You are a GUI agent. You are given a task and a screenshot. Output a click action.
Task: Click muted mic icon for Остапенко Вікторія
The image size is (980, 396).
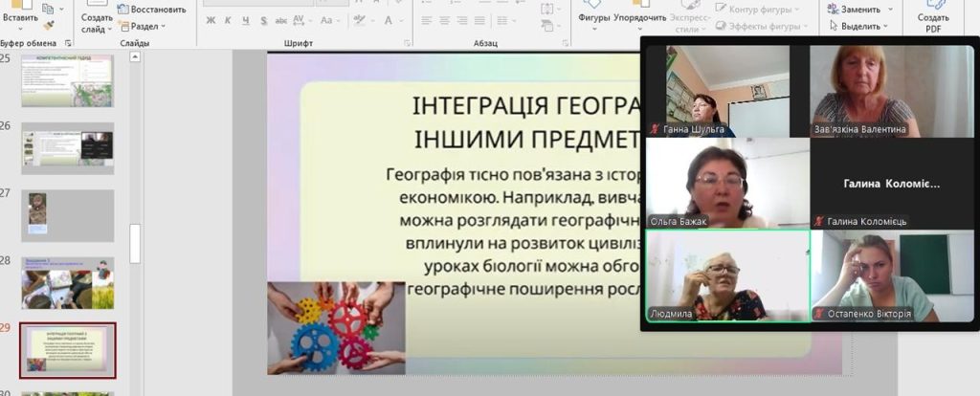[x=819, y=314]
